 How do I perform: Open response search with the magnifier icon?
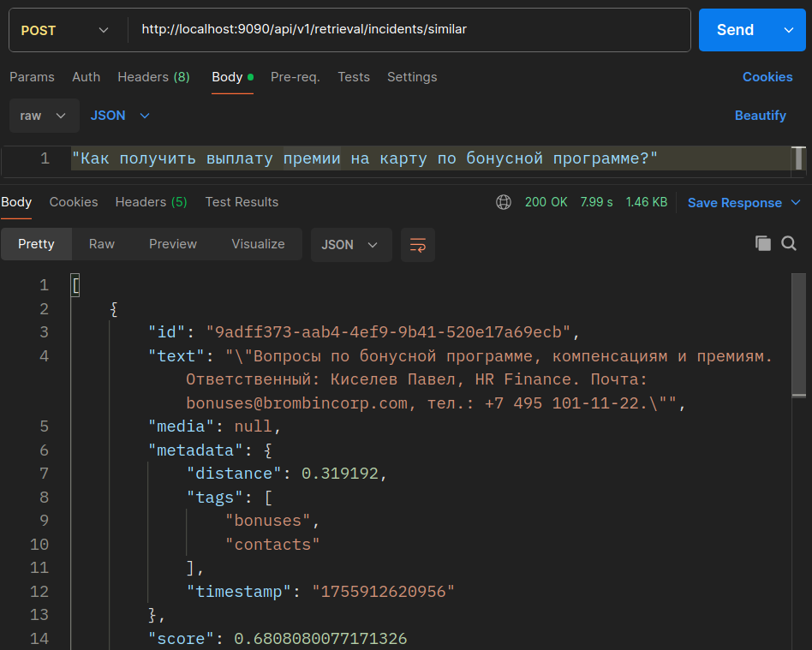pyautogui.click(x=788, y=244)
